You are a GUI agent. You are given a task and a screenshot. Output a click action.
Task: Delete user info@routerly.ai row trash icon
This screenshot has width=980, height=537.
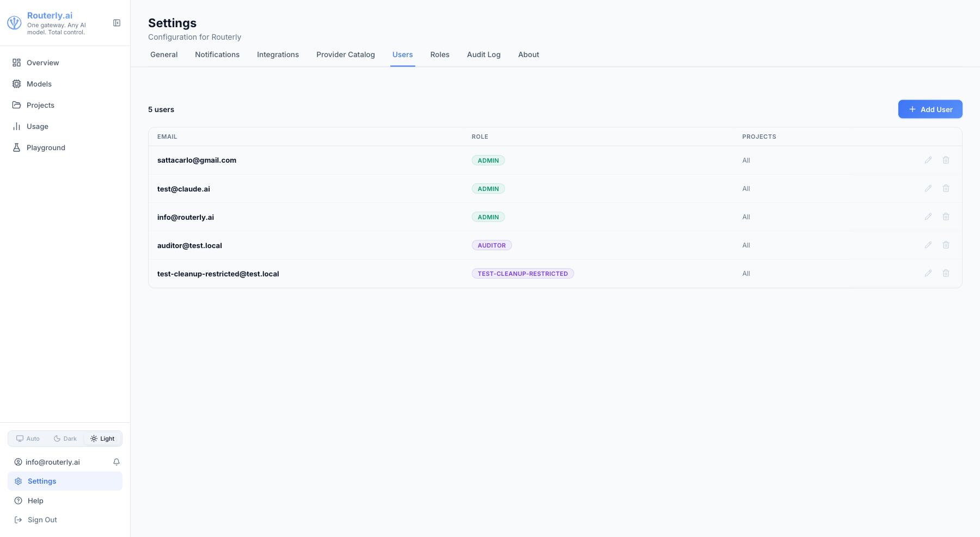tap(946, 217)
